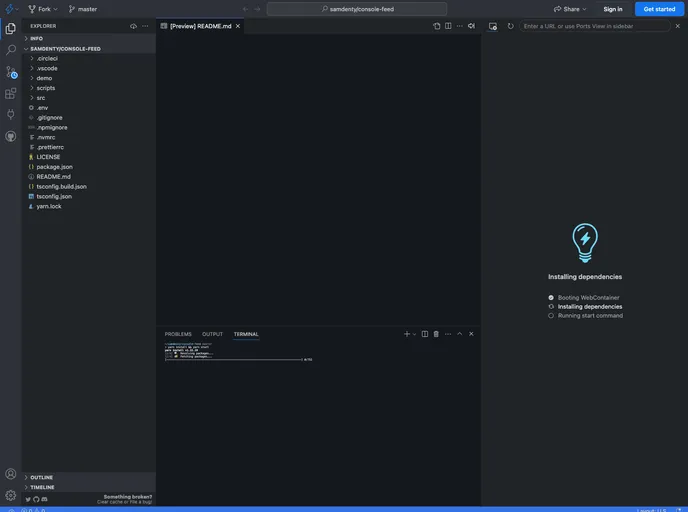
Task: Navigate forward with the right arrow
Action: coord(257,9)
